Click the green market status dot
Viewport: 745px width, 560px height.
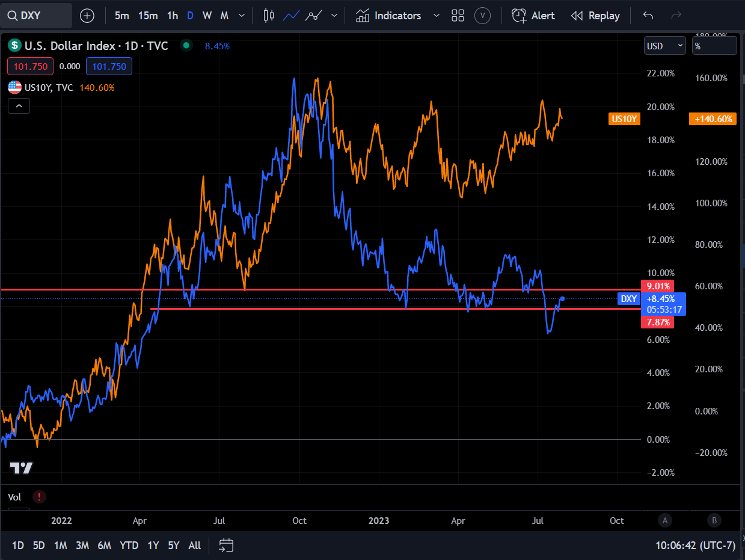click(186, 45)
